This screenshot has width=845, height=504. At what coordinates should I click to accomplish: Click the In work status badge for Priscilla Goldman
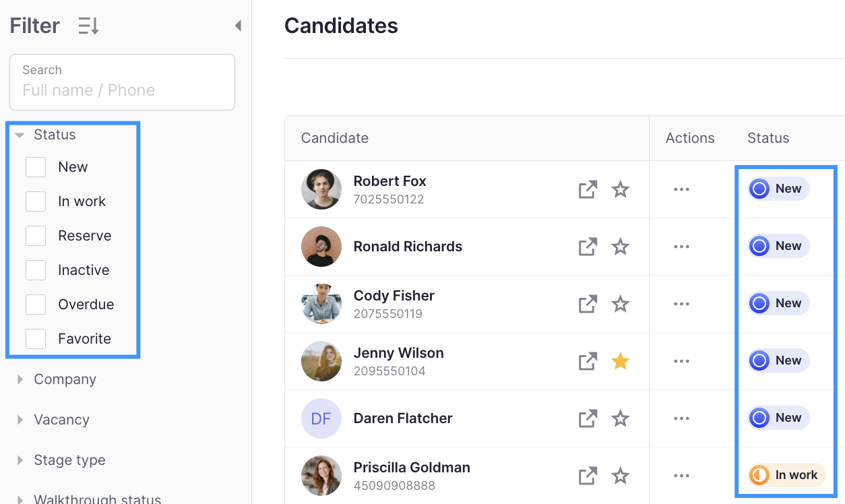[786, 475]
